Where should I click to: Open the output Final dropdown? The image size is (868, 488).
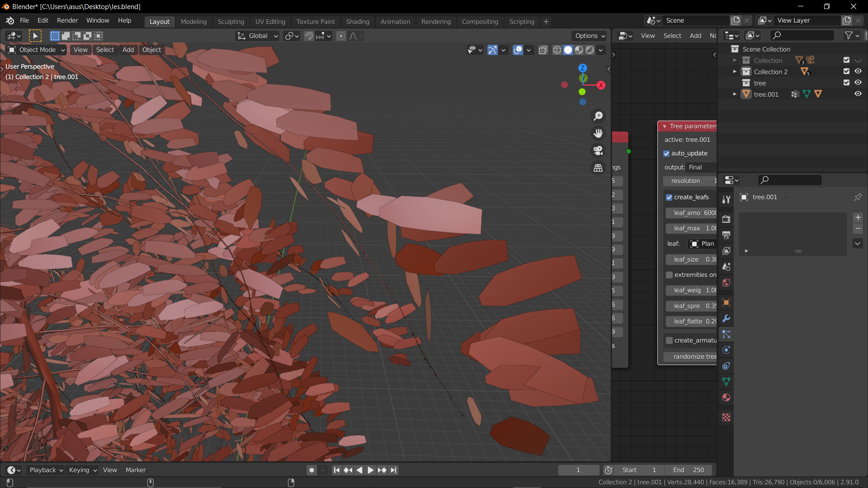coord(701,167)
